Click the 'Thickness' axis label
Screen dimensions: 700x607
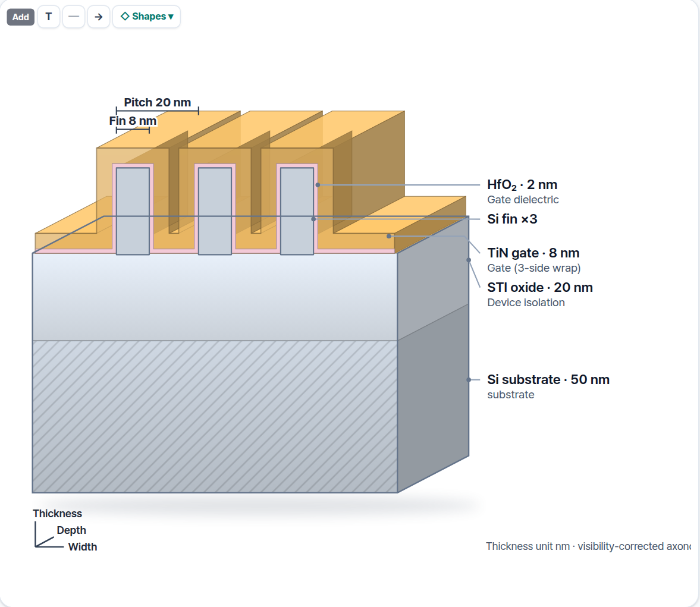point(57,514)
